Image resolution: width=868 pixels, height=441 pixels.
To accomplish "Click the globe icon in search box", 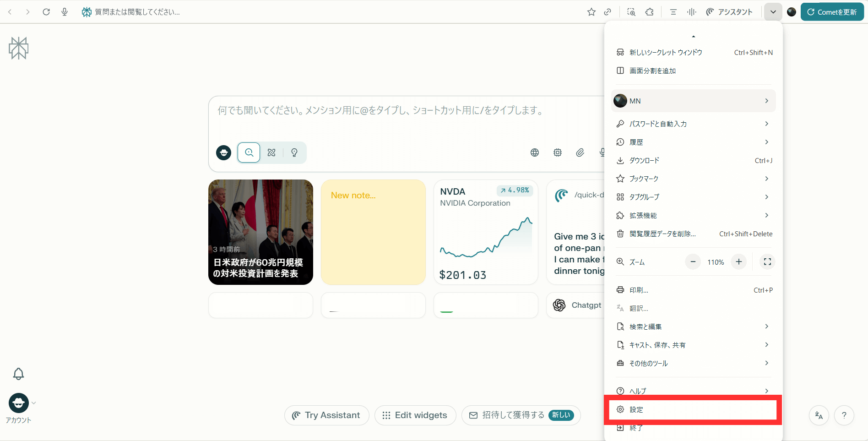I will click(534, 152).
